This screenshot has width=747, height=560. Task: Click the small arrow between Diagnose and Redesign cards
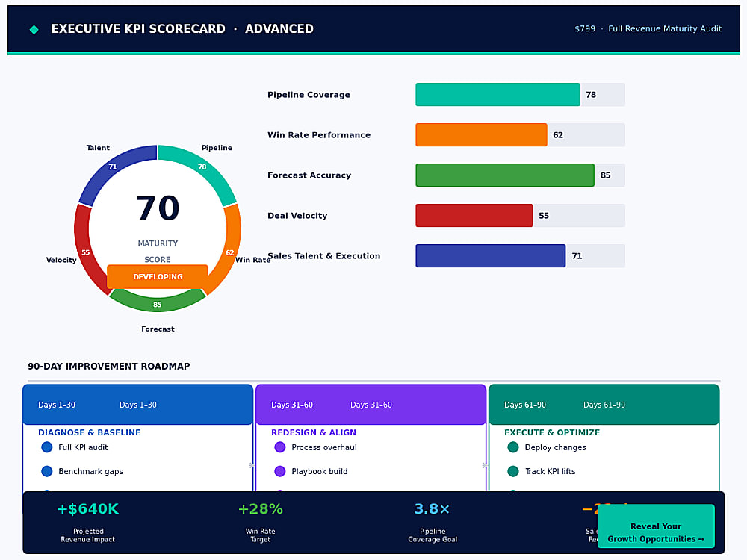click(x=252, y=465)
